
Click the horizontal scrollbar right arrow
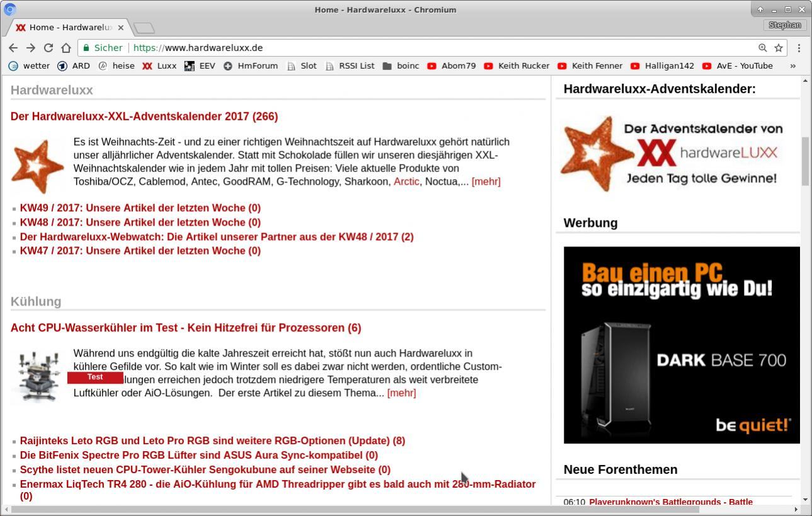pyautogui.click(x=796, y=509)
